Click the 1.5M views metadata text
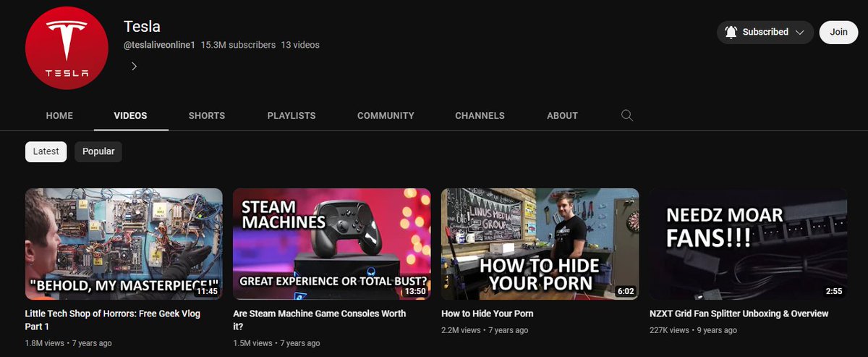 pos(252,343)
